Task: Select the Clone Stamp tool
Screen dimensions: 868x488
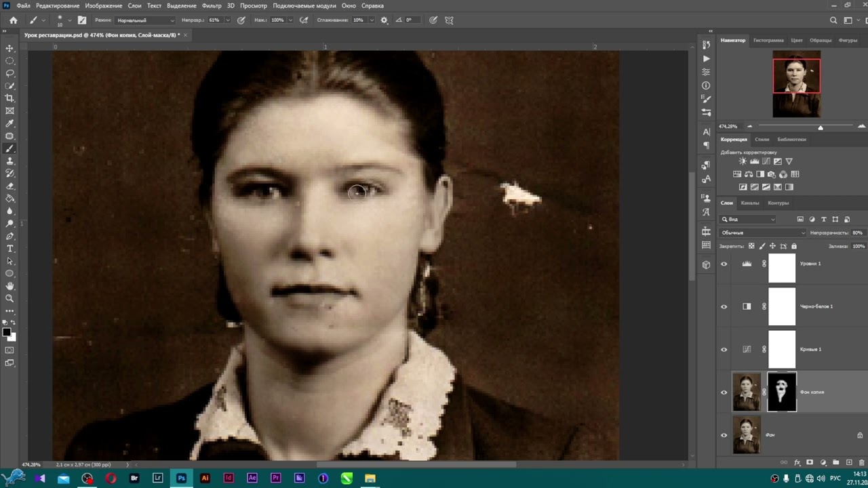Action: pyautogui.click(x=9, y=161)
